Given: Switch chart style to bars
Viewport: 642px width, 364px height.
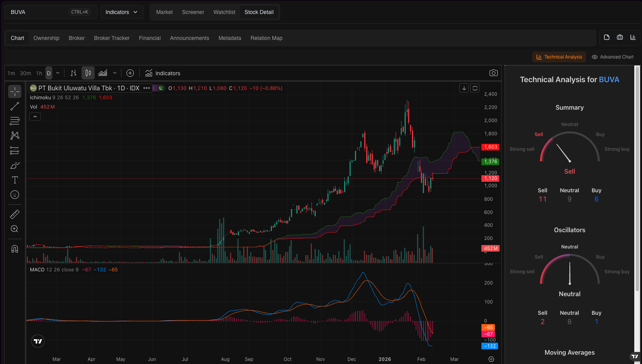Looking at the screenshot, I should coord(73,73).
